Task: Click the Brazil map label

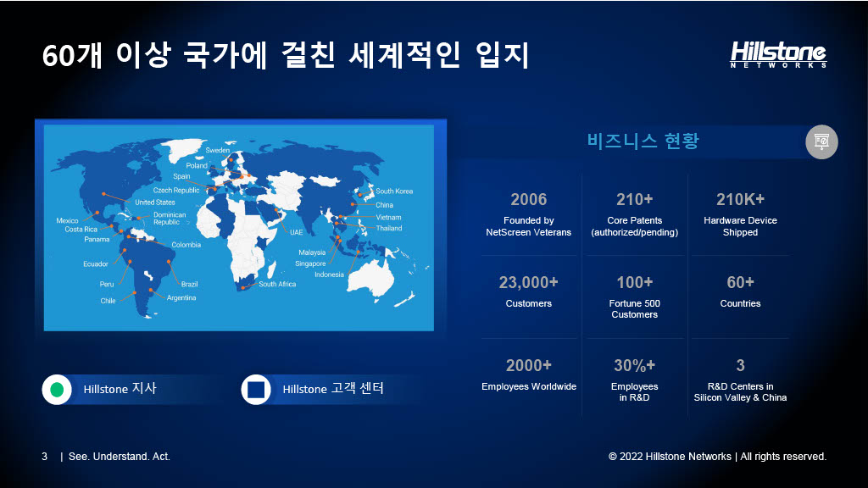Action: pyautogui.click(x=189, y=284)
